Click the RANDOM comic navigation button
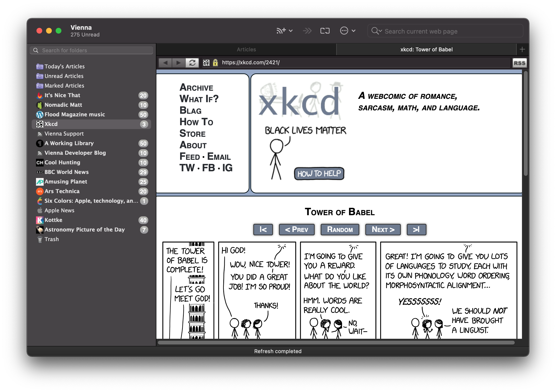 pos(340,230)
